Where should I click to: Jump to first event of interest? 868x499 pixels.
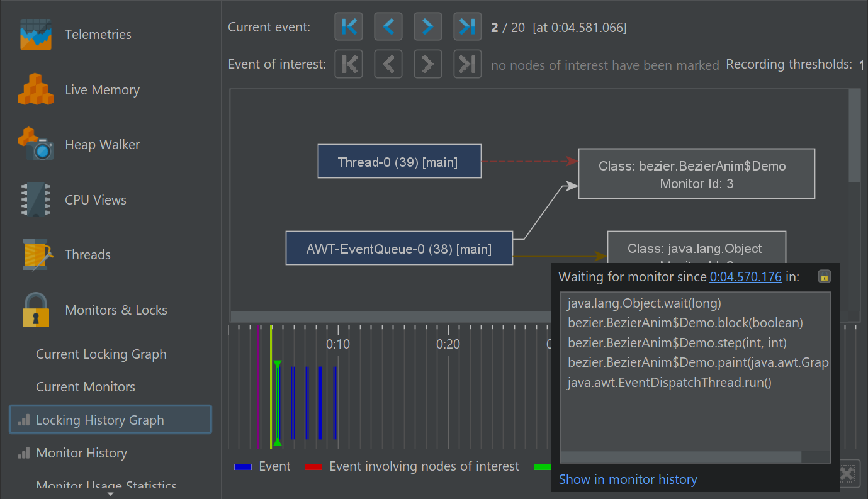pos(349,64)
